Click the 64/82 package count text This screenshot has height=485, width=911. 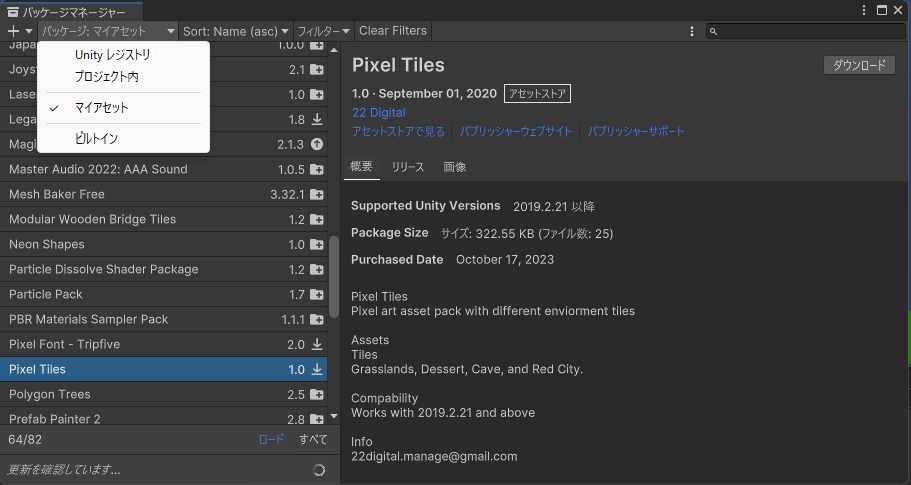point(25,440)
